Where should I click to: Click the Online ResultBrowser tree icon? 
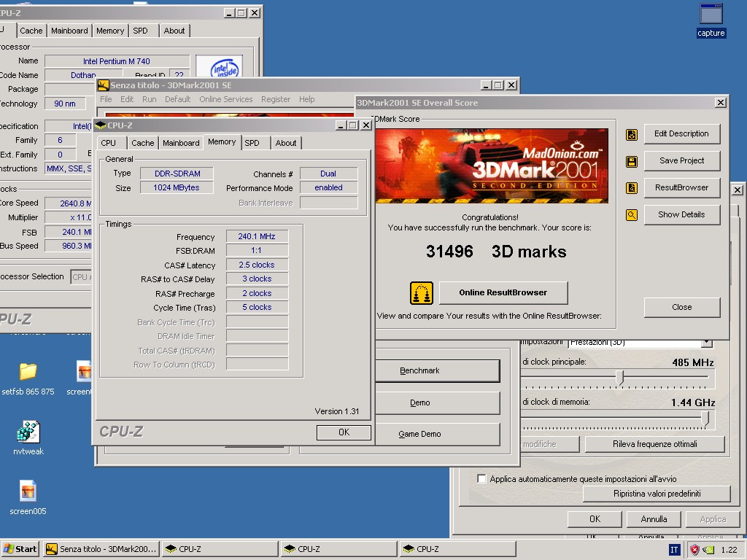(x=422, y=293)
